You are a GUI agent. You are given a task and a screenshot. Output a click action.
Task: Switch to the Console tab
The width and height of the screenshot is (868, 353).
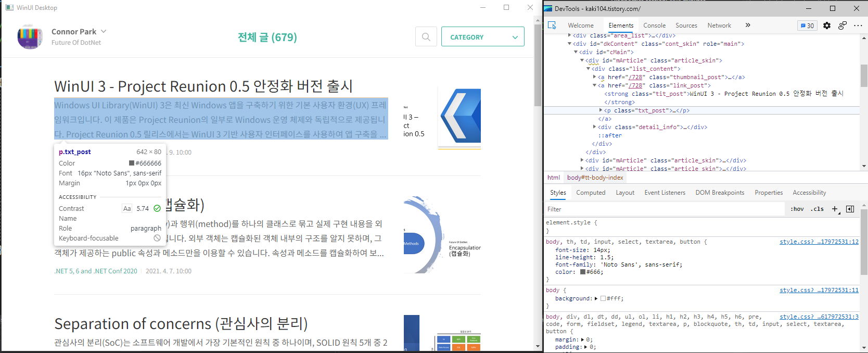click(x=654, y=25)
